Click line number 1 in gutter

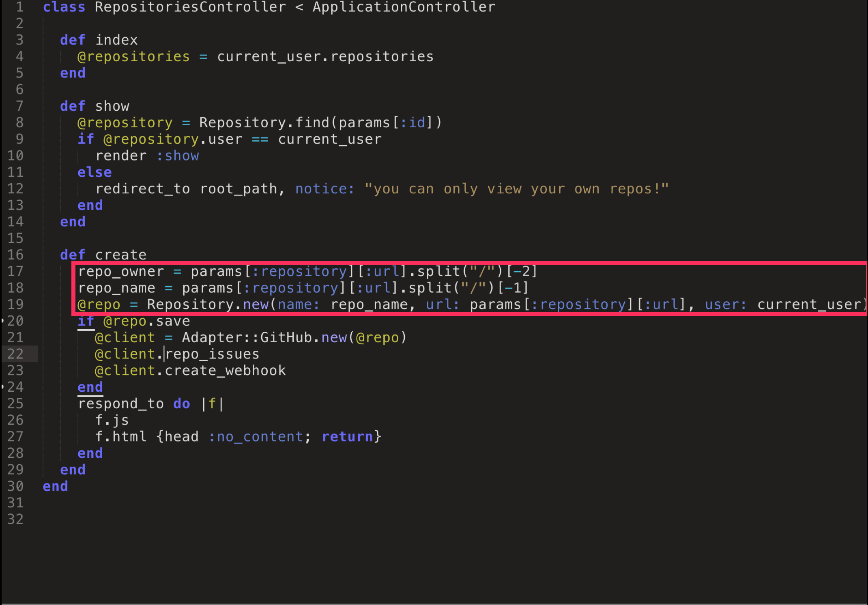(19, 7)
